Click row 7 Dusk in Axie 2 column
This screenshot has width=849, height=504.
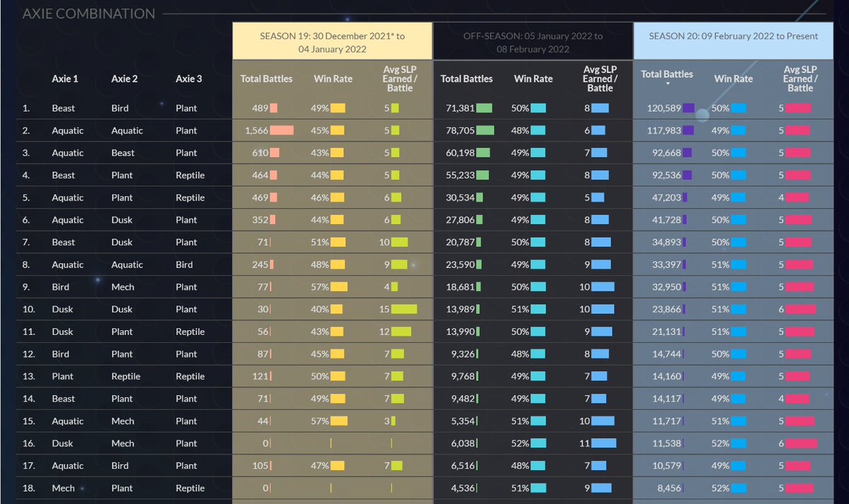click(122, 242)
